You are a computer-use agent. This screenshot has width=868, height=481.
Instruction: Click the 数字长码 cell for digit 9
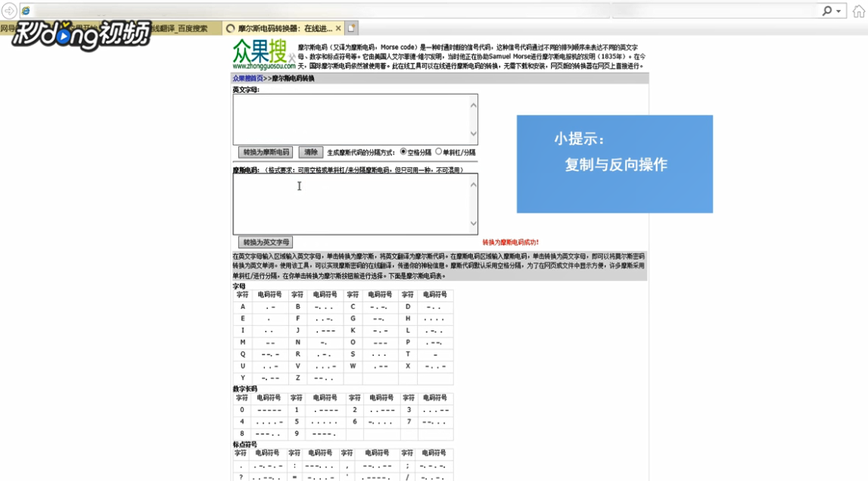click(297, 433)
